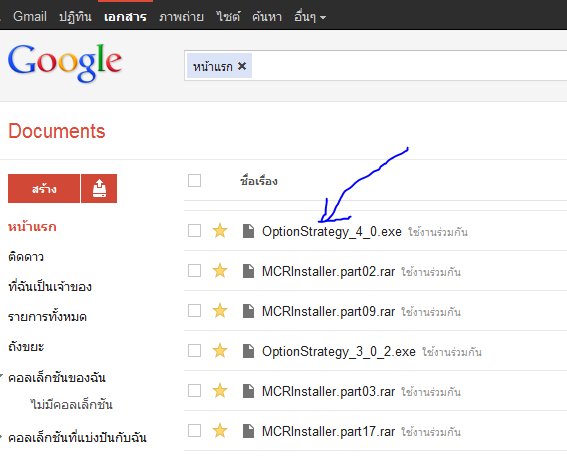This screenshot has width=567, height=461.
Task: Toggle star for OptionStrategy_3_0_2.exe
Action: [220, 351]
